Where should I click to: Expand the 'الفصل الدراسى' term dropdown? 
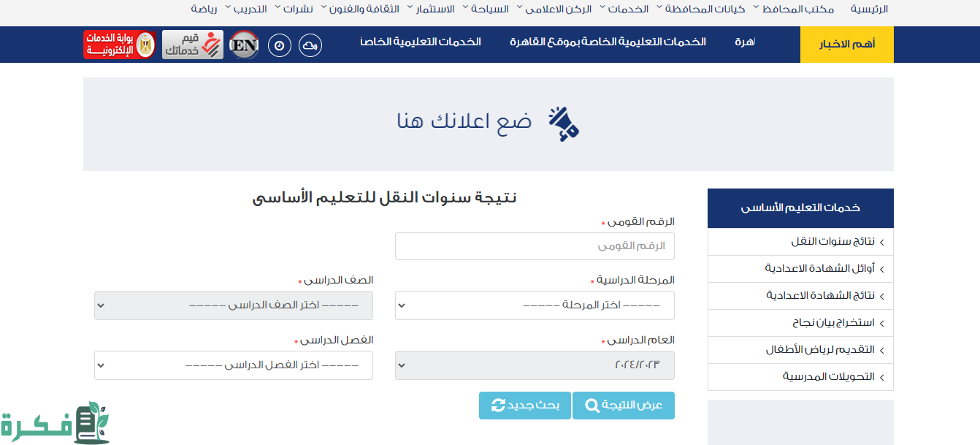point(234,365)
